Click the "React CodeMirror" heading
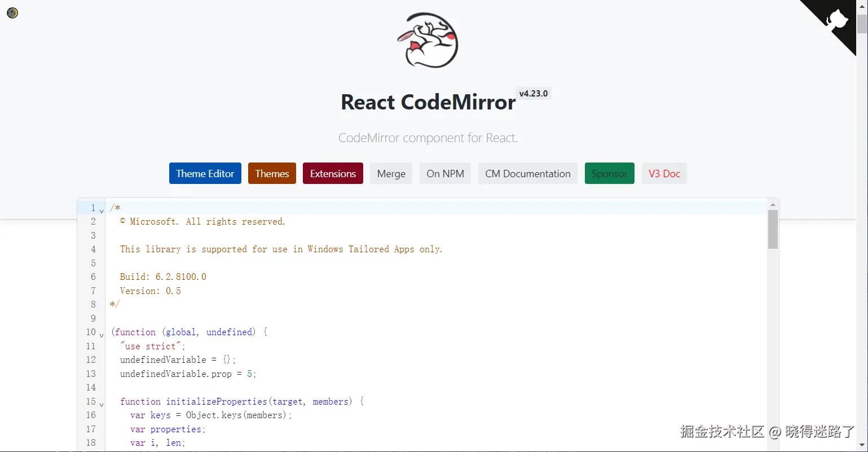The width and height of the screenshot is (868, 452). 428,102
